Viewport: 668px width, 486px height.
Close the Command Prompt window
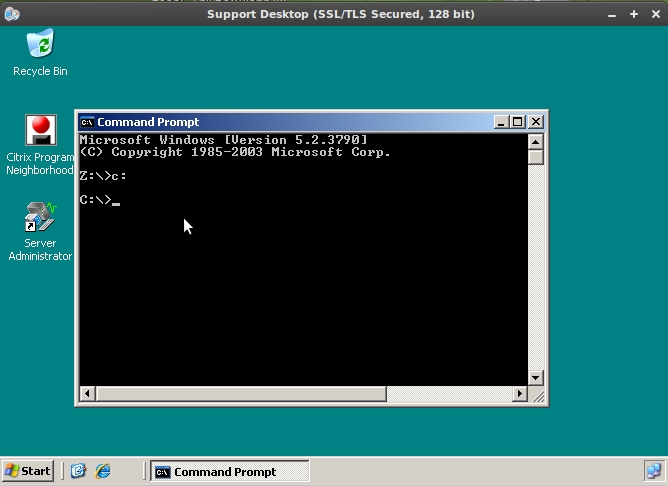point(536,122)
